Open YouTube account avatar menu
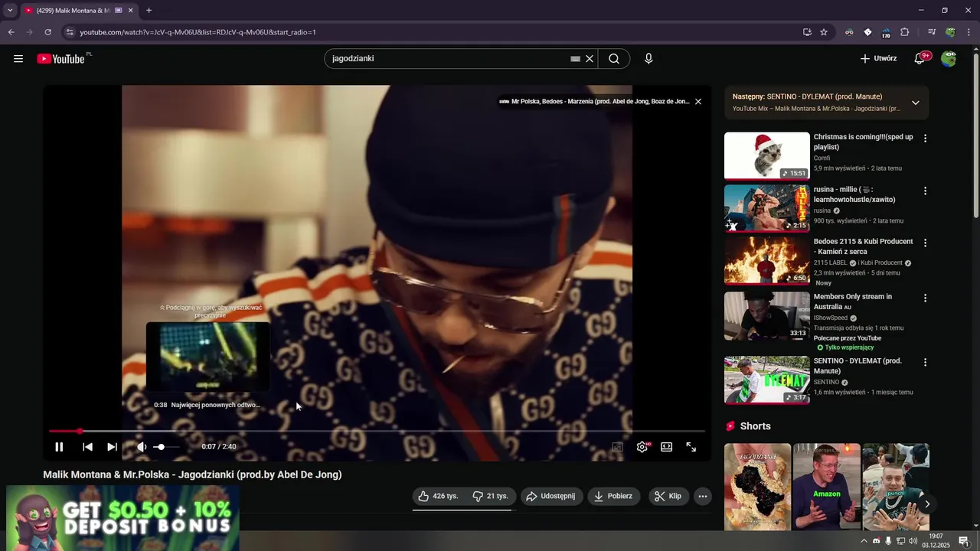 click(x=949, y=59)
